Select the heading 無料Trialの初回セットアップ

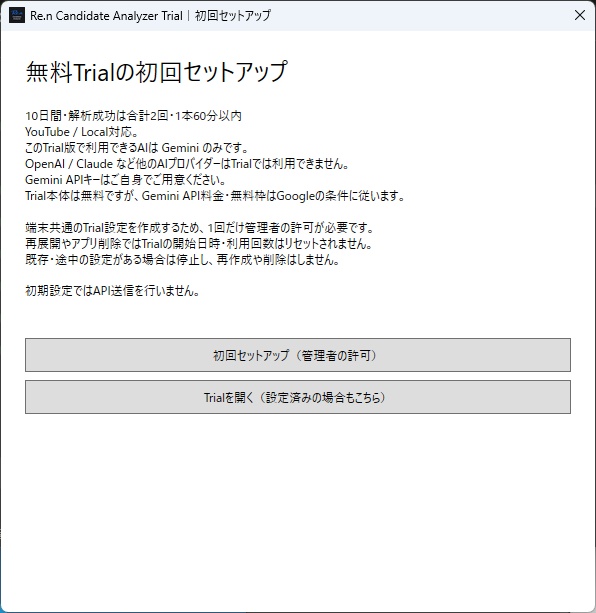(157, 72)
